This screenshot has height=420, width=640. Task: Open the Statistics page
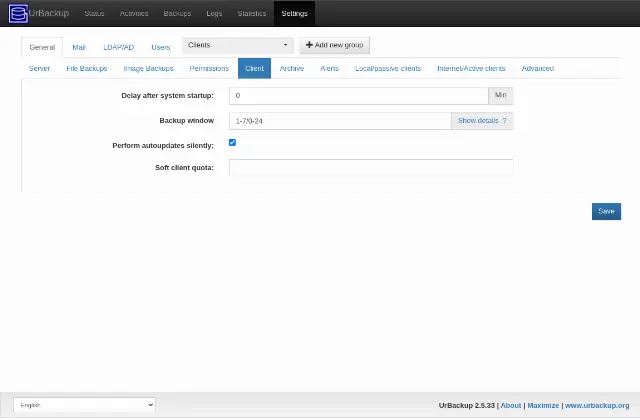click(x=252, y=13)
